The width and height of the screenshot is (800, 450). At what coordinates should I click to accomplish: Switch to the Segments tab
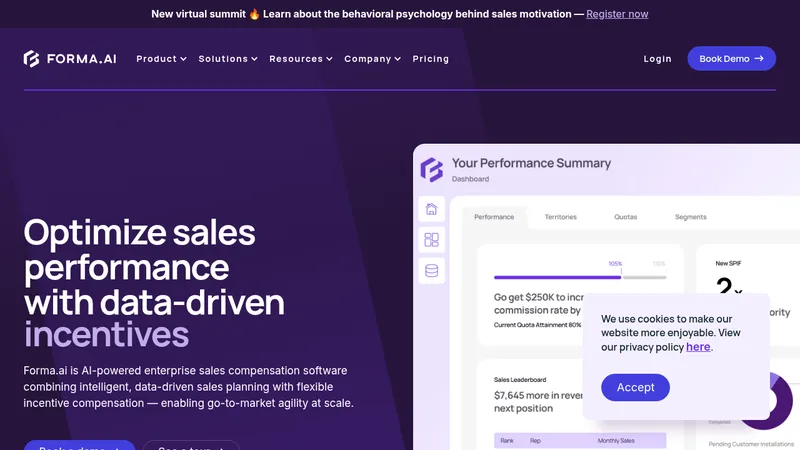tap(690, 217)
